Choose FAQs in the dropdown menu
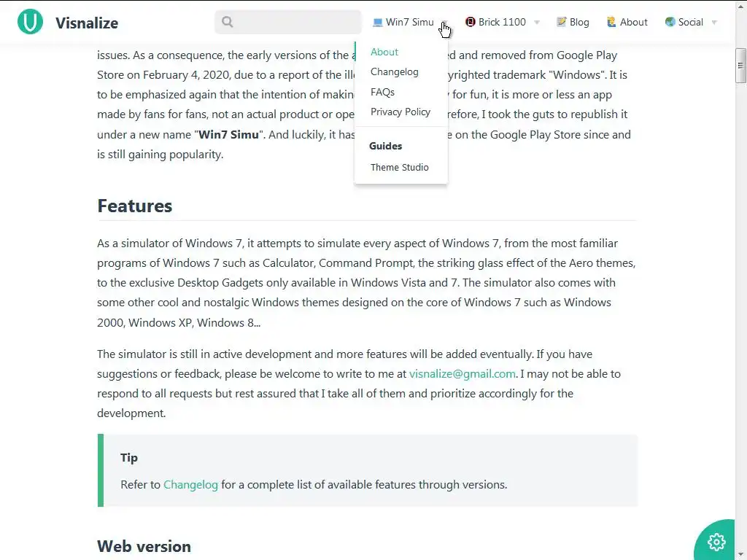The width and height of the screenshot is (747, 560). (x=382, y=92)
